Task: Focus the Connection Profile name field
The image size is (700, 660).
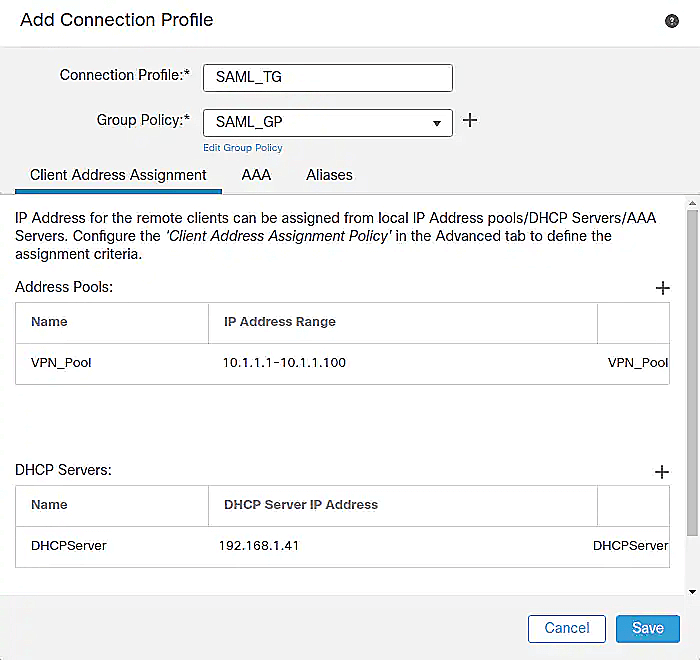Action: [x=328, y=78]
